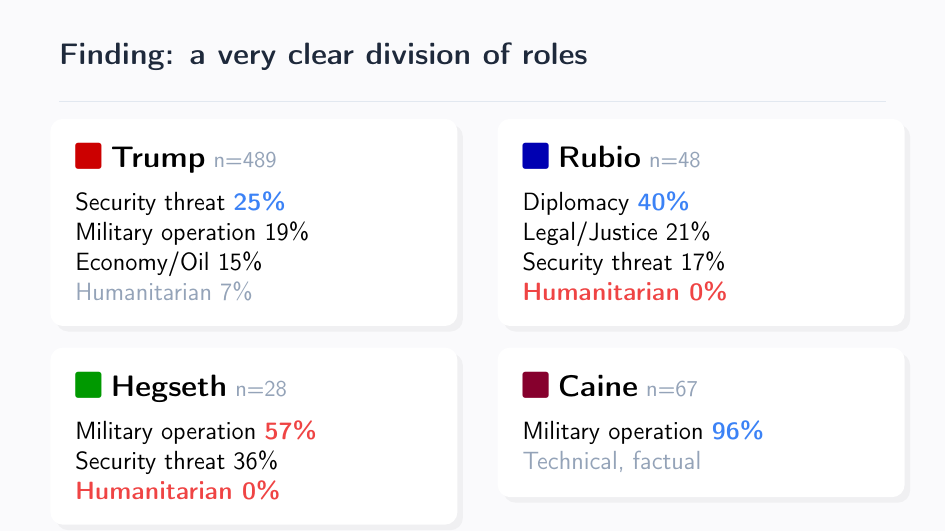Image resolution: width=945 pixels, height=532 pixels.
Task: Click the blue square beside Rubio
Action: pyautogui.click(x=536, y=156)
